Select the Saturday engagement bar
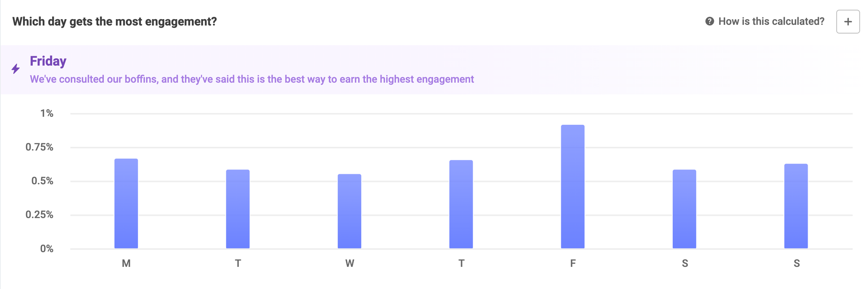The image size is (868, 289). [684, 209]
